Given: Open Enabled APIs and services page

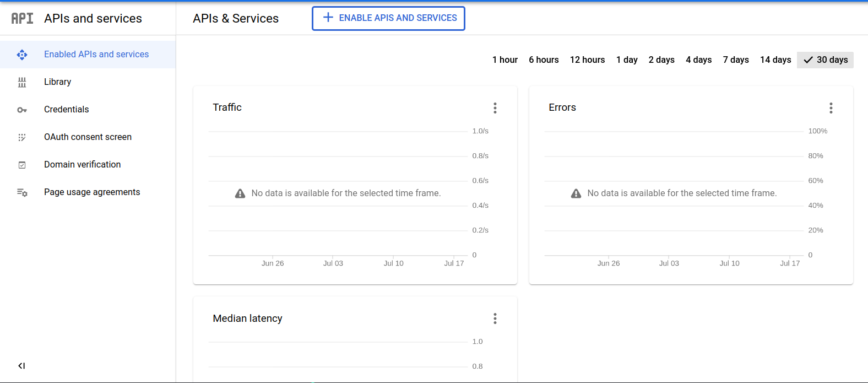Looking at the screenshot, I should (x=88, y=55).
